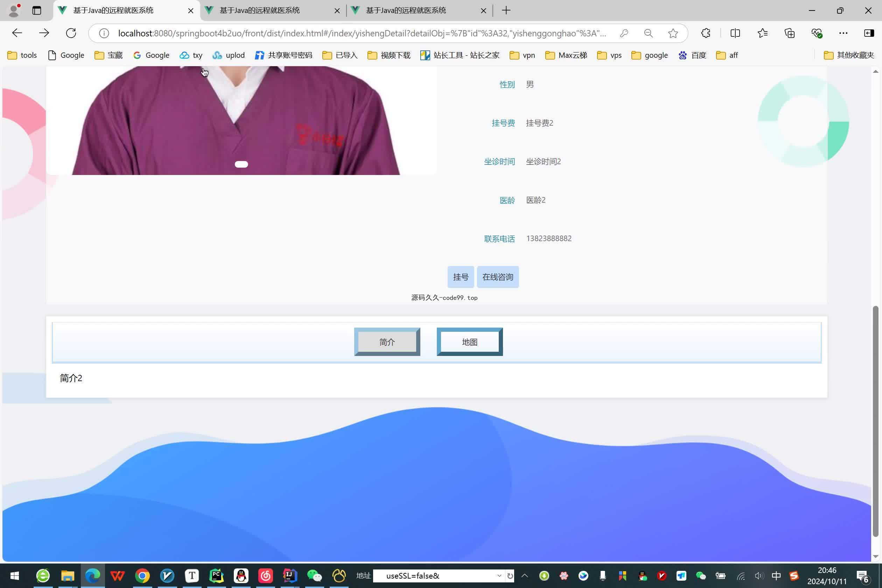Expand the taskbar address dropdown
882x588 pixels.
pos(499,576)
